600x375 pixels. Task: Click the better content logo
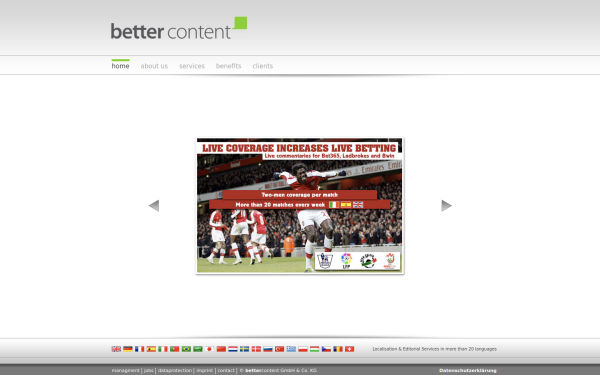(x=179, y=28)
